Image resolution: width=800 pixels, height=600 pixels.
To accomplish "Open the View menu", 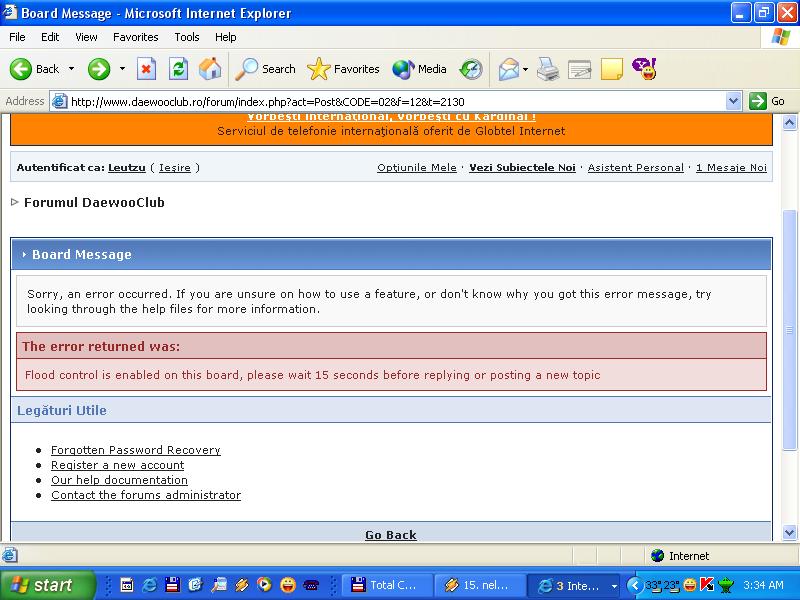I will pyautogui.click(x=86, y=37).
